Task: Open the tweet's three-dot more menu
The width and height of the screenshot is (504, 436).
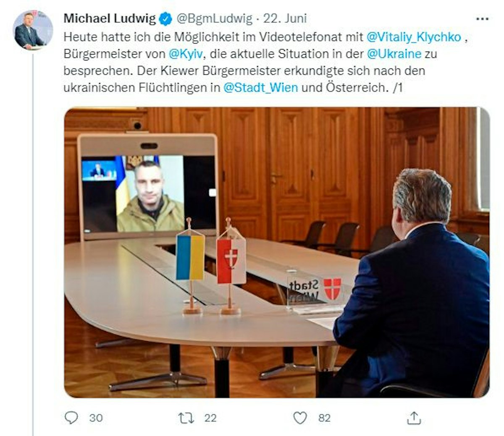Action: pos(482,19)
